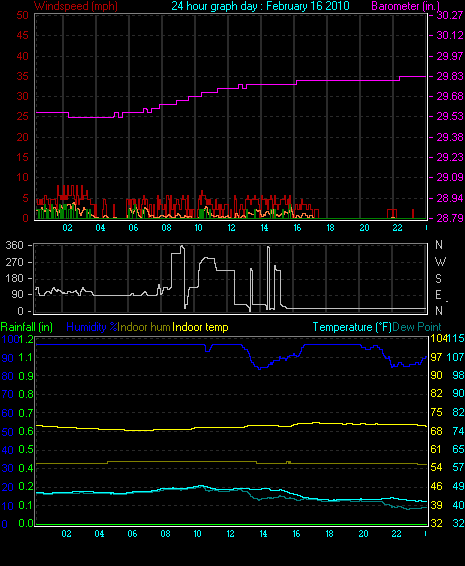The height and width of the screenshot is (566, 465).
Task: Click the 22 hour marker on bottom graph
Action: coord(396,534)
